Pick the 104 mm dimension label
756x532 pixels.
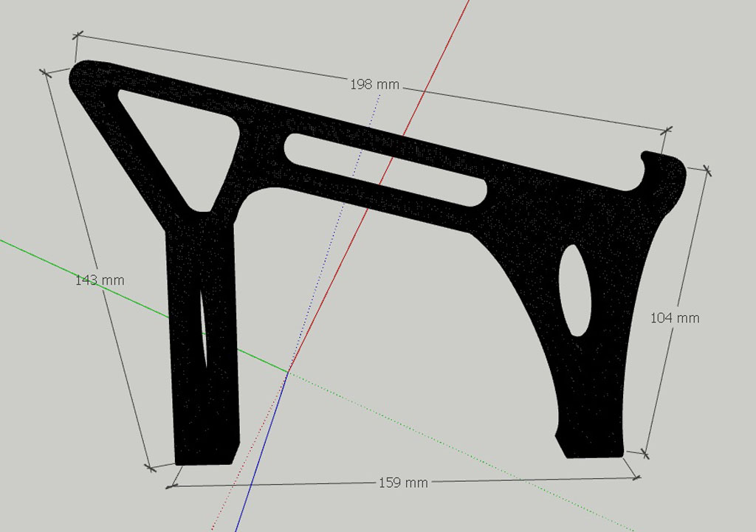[674, 318]
